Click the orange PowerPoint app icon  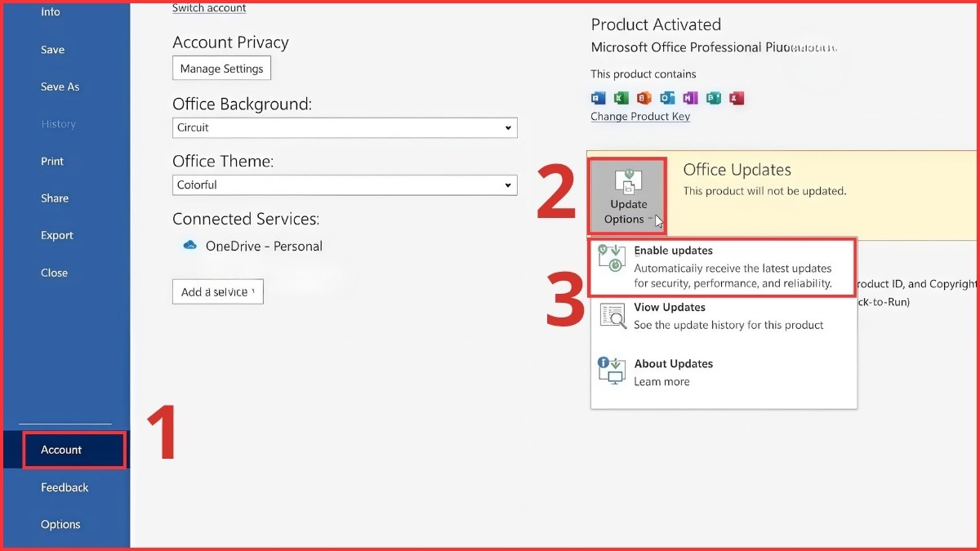click(644, 99)
